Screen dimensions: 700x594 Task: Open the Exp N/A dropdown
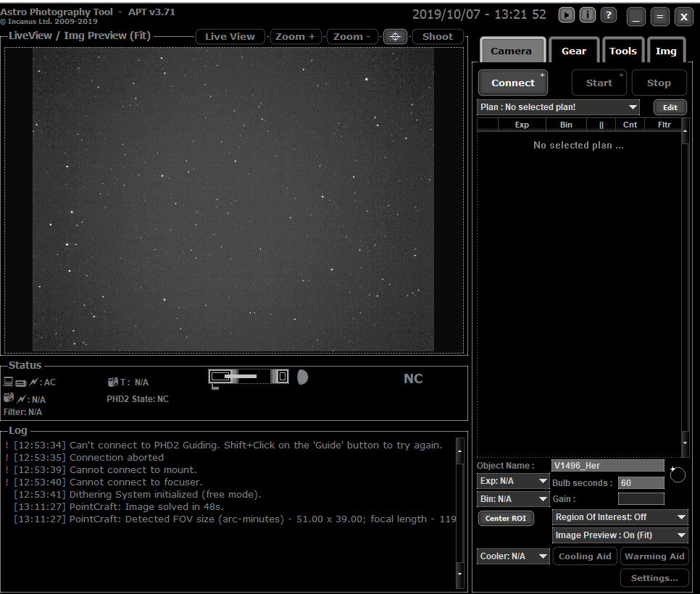pos(513,481)
